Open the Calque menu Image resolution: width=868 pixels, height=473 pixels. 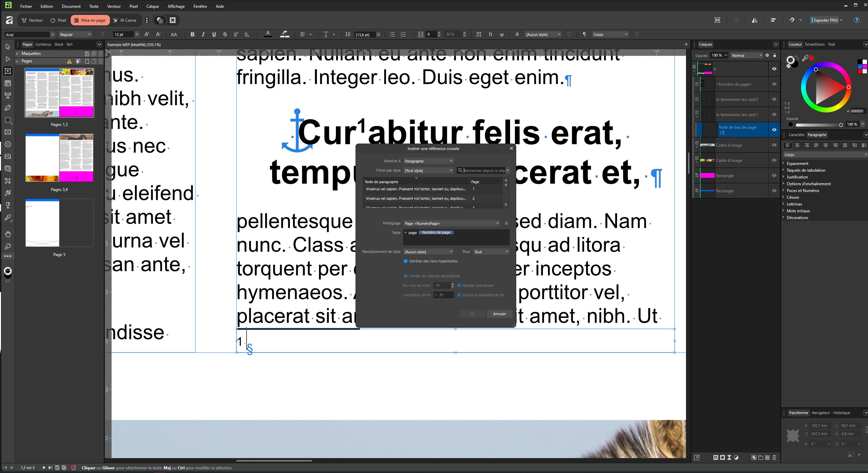[152, 6]
